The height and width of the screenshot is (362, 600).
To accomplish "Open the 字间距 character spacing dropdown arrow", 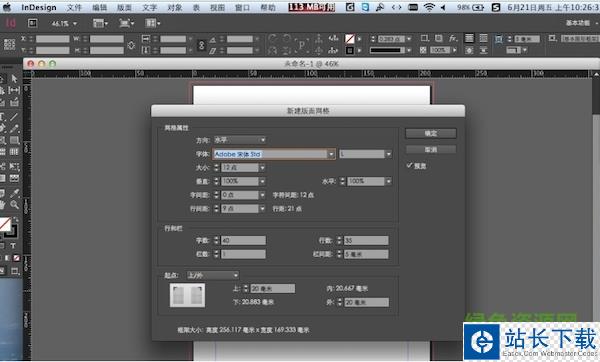I will (x=262, y=195).
